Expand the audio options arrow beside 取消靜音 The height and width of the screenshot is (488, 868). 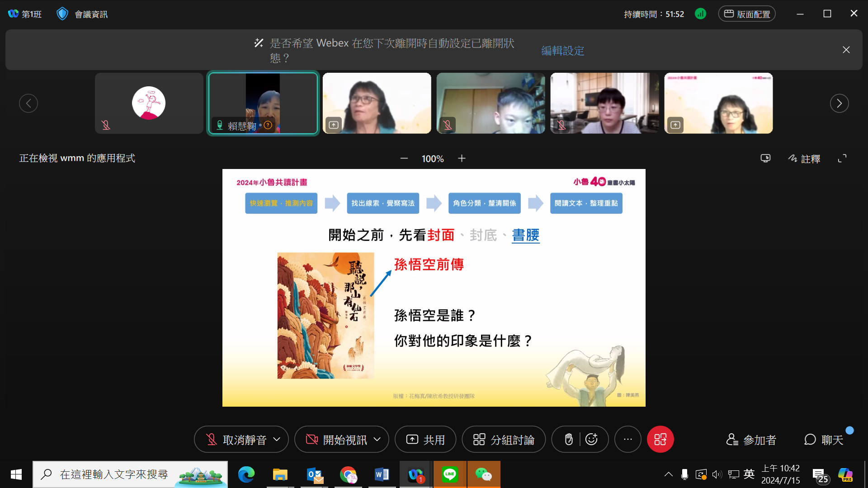pyautogui.click(x=277, y=439)
